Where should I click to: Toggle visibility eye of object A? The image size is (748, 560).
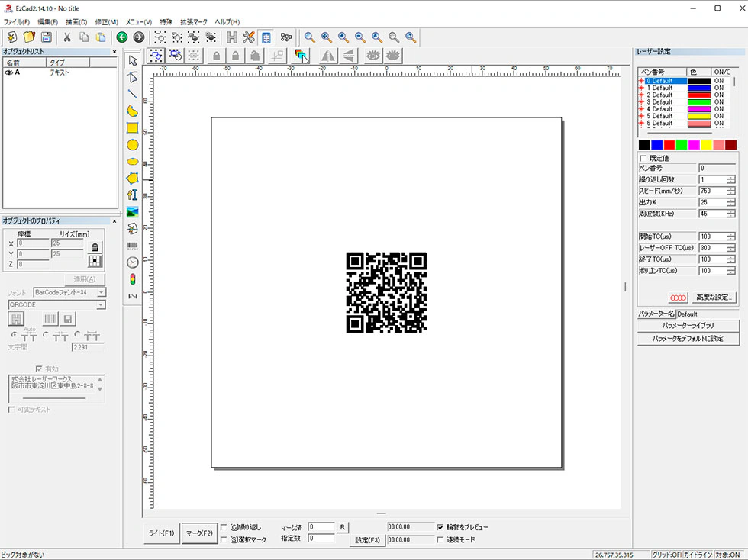pyautogui.click(x=8, y=72)
